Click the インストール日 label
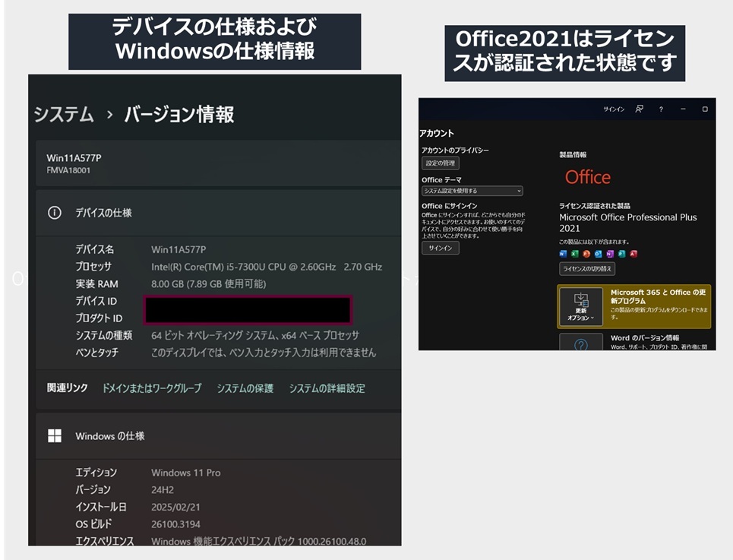Image resolution: width=733 pixels, height=560 pixels. (101, 507)
